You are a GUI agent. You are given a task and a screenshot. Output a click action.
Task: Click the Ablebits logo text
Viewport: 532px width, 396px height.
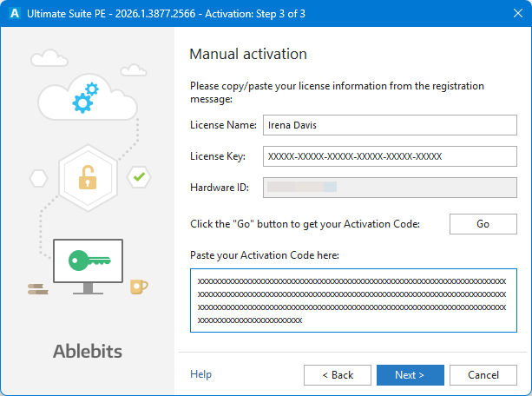point(88,351)
